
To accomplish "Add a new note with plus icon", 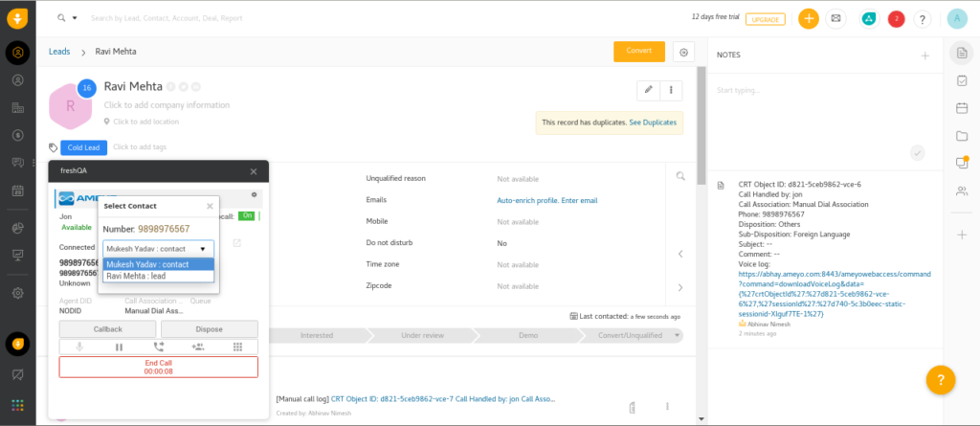I will [x=925, y=56].
